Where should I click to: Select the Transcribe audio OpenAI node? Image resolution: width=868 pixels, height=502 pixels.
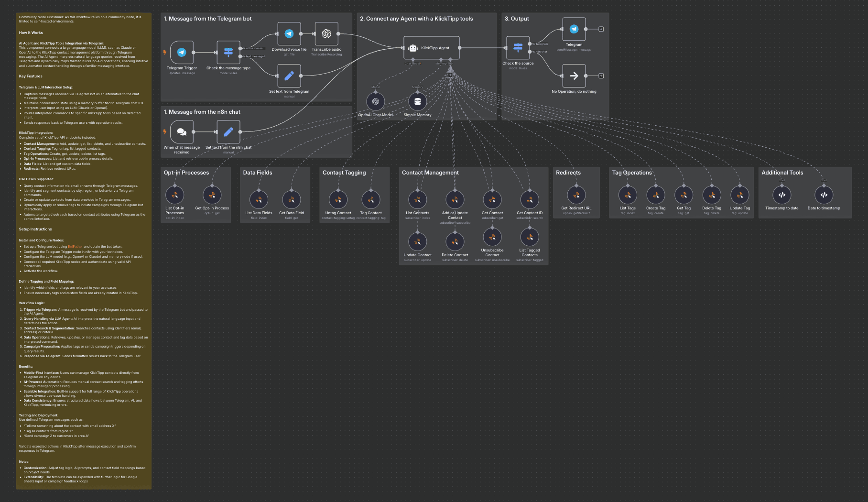tap(326, 34)
